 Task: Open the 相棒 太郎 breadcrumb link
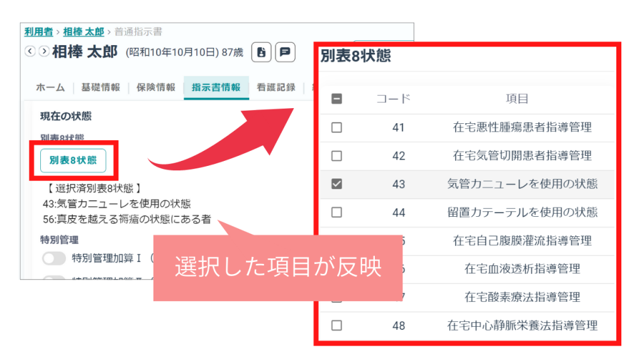point(84,31)
